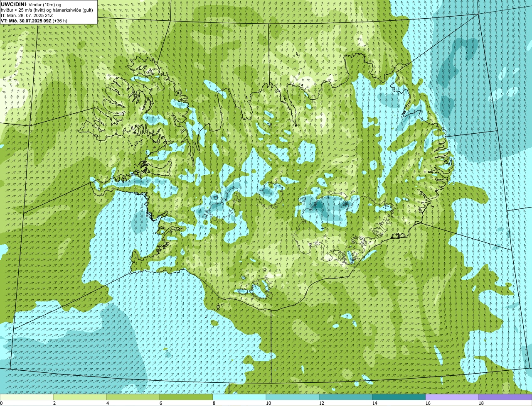The image size is (532, 406).
Task: Click the legend scale label "10"
Action: pos(268,403)
